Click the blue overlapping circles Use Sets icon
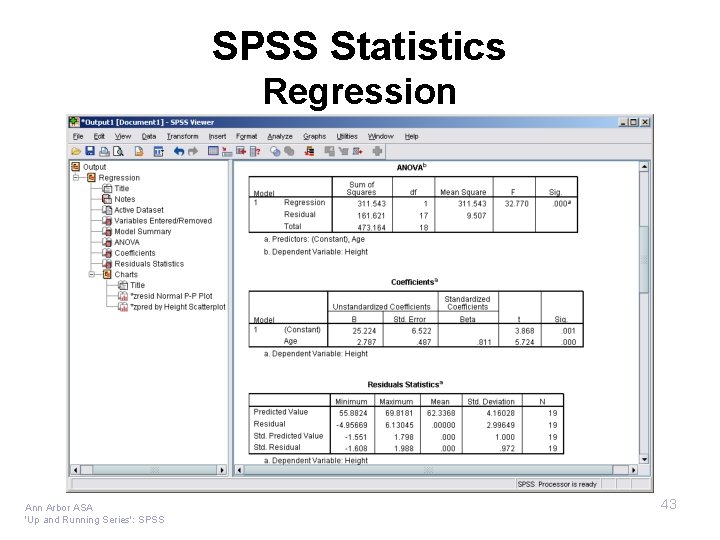Screen dimensions: 720x540 (275, 151)
